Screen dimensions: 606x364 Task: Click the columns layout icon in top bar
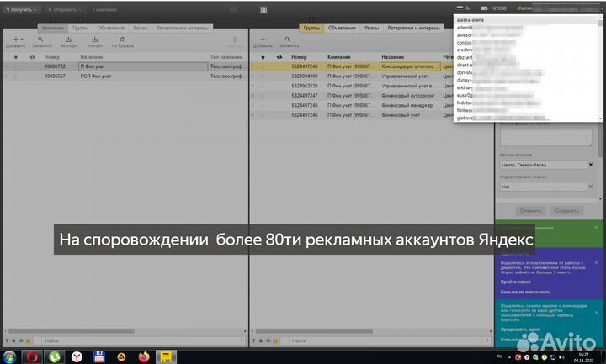(x=263, y=10)
